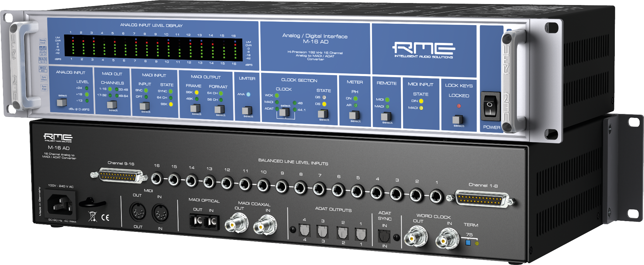The width and height of the screenshot is (644, 265).
Task: Push the MADI INPUT select button
Action: (145, 107)
